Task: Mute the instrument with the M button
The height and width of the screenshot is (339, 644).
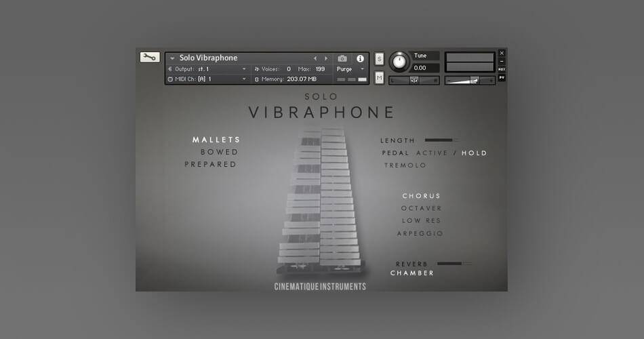Action: coord(380,77)
